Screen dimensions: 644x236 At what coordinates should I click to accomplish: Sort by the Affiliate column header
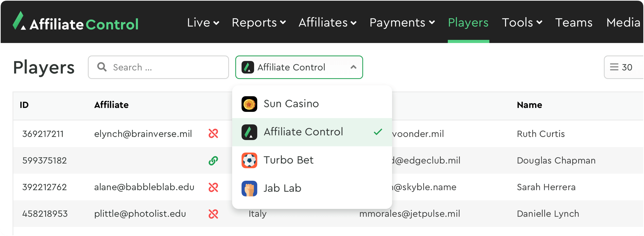point(111,105)
